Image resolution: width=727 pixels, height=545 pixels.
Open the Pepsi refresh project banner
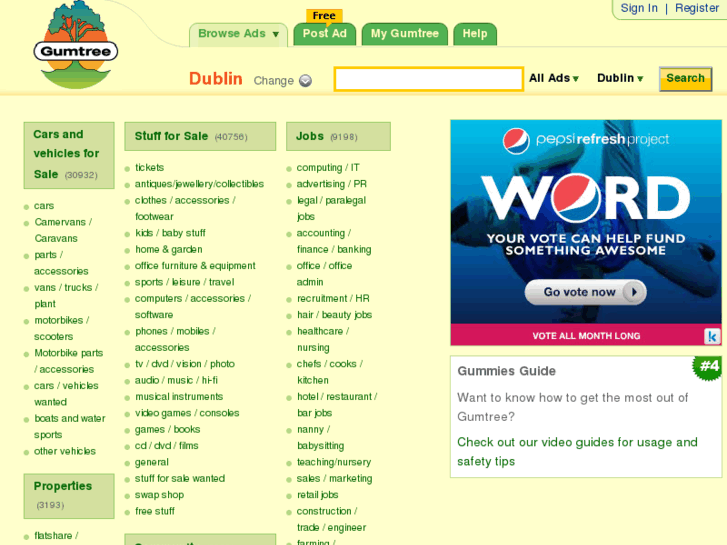[586, 232]
